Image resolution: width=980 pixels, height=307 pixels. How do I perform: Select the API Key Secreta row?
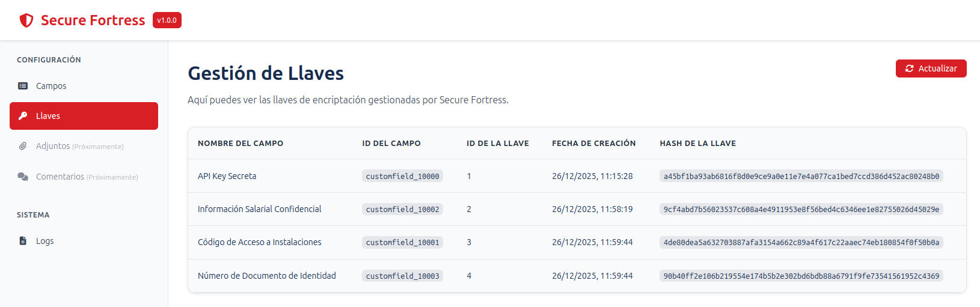(x=227, y=176)
